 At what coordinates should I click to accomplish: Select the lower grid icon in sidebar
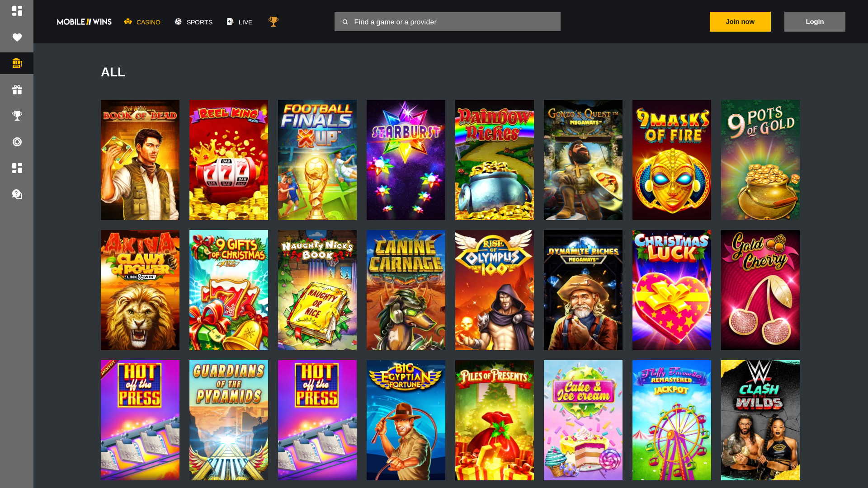point(17,168)
